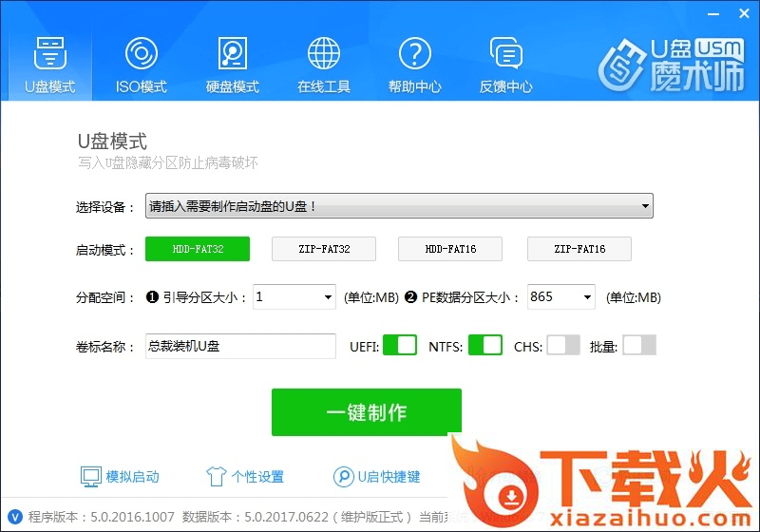Select the 硬盘模式 tab label
Screen dimensions: 760x532
click(x=233, y=86)
